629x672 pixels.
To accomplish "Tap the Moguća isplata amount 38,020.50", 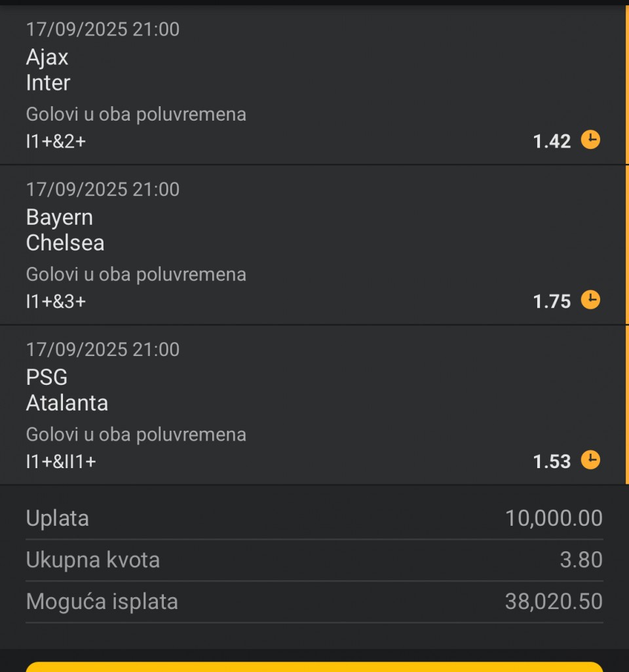I will pos(554,601).
